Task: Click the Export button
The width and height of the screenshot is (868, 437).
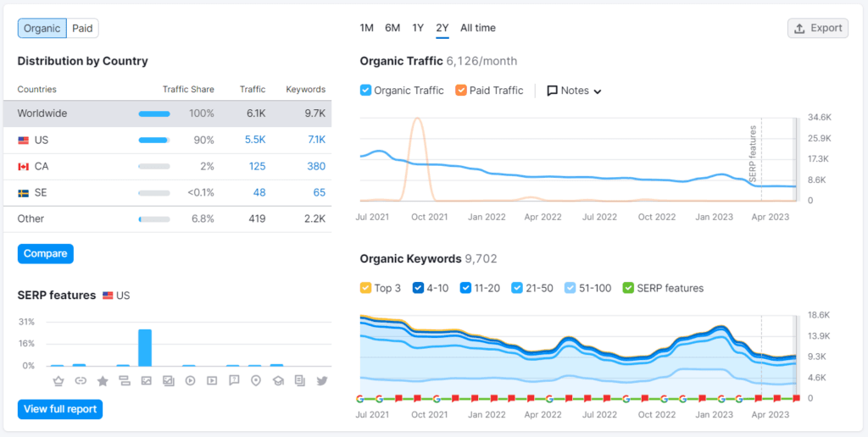Action: click(818, 28)
